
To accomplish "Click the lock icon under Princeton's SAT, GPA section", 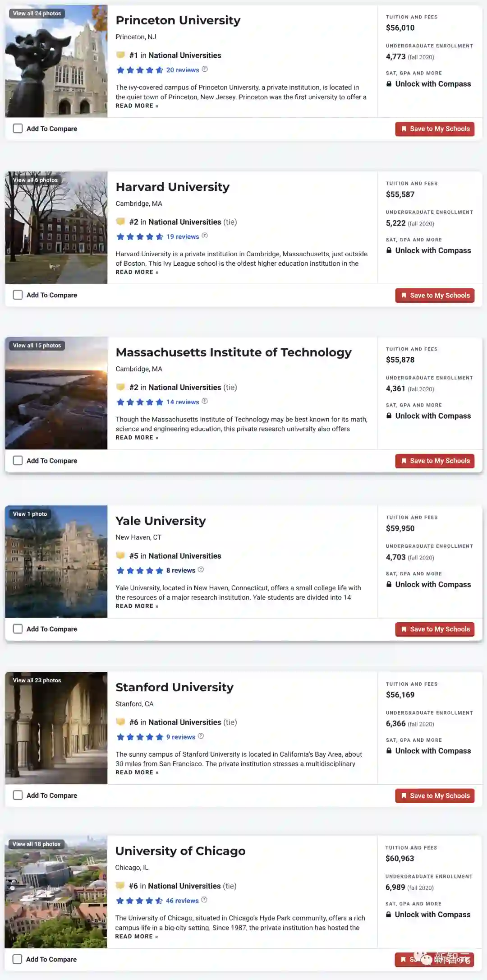I will tap(389, 83).
